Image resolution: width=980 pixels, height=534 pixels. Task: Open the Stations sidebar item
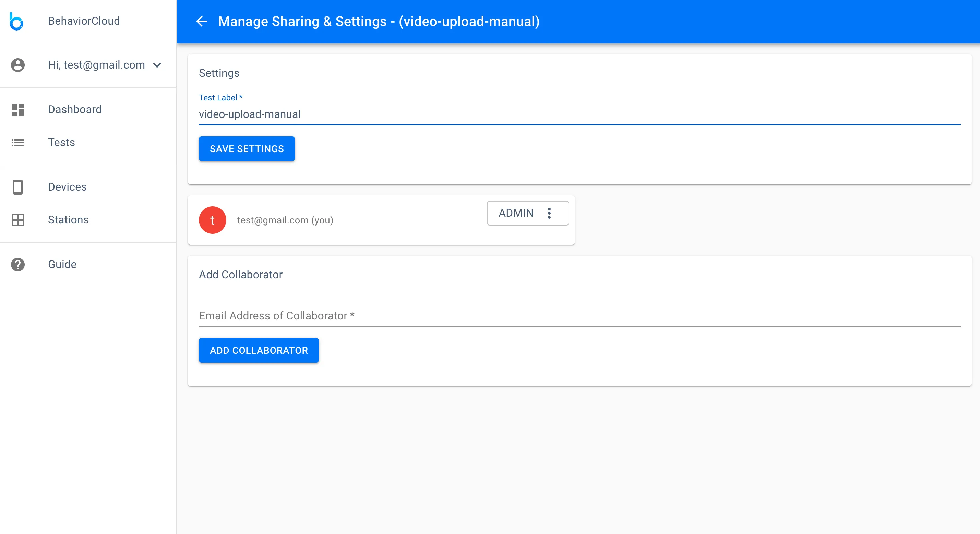pos(69,220)
